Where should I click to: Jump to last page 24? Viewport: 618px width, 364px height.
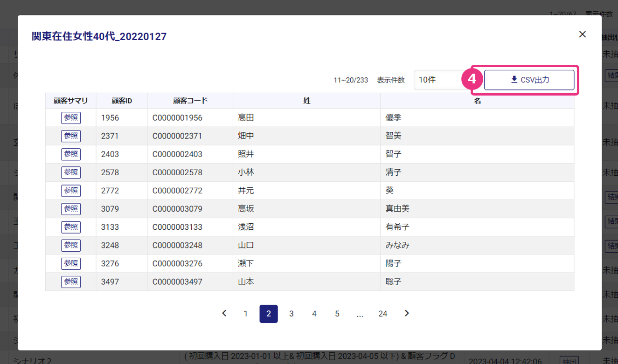point(383,314)
